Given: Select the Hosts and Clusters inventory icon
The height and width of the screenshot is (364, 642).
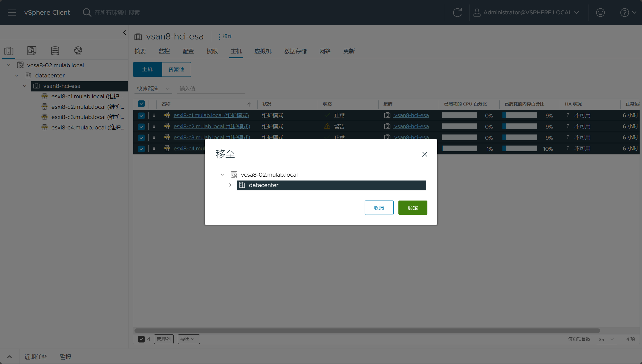Looking at the screenshot, I should (x=9, y=51).
